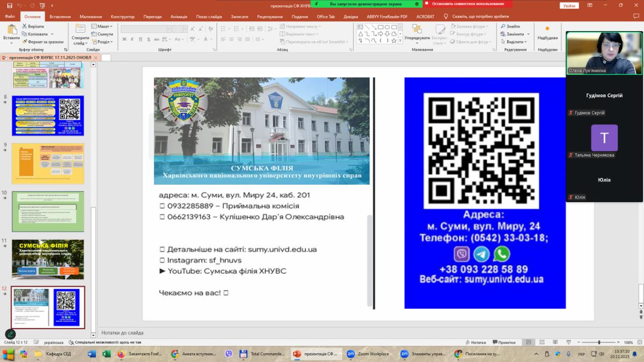The height and width of the screenshot is (362, 644).
Task: Switch to the Показ слайдів tab
Action: (x=209, y=17)
